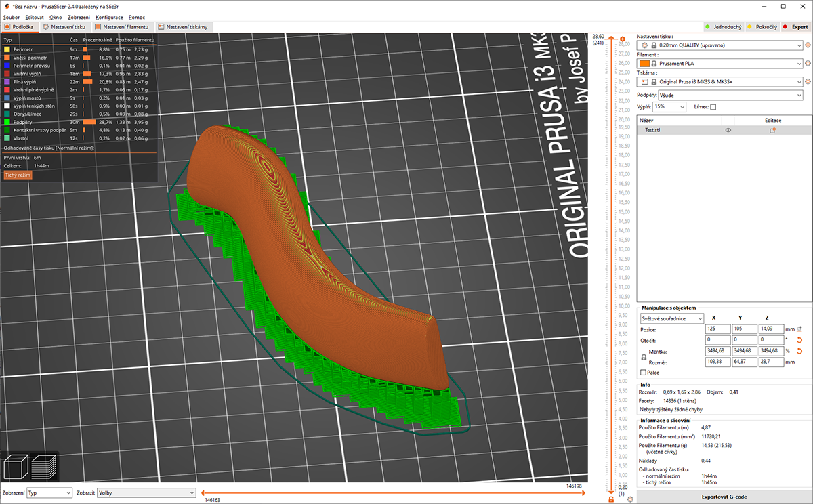Switch to sliced layers preview icon

pos(45,468)
